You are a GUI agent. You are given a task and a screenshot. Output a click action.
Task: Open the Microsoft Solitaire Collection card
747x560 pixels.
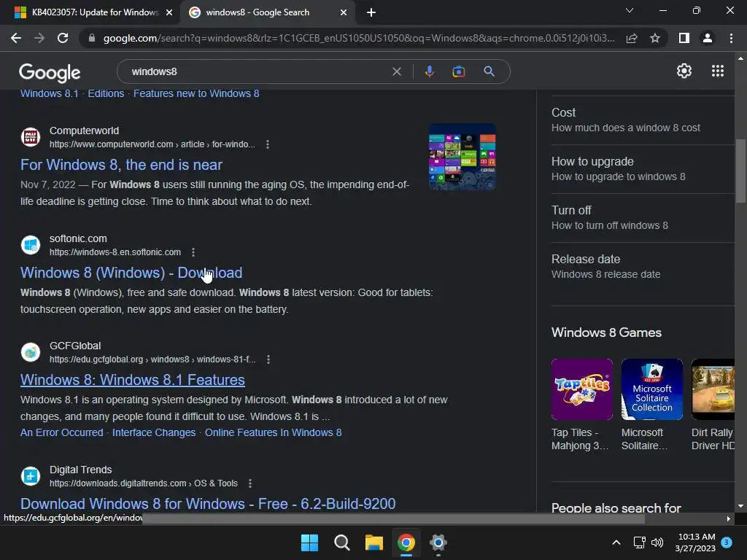click(x=651, y=405)
